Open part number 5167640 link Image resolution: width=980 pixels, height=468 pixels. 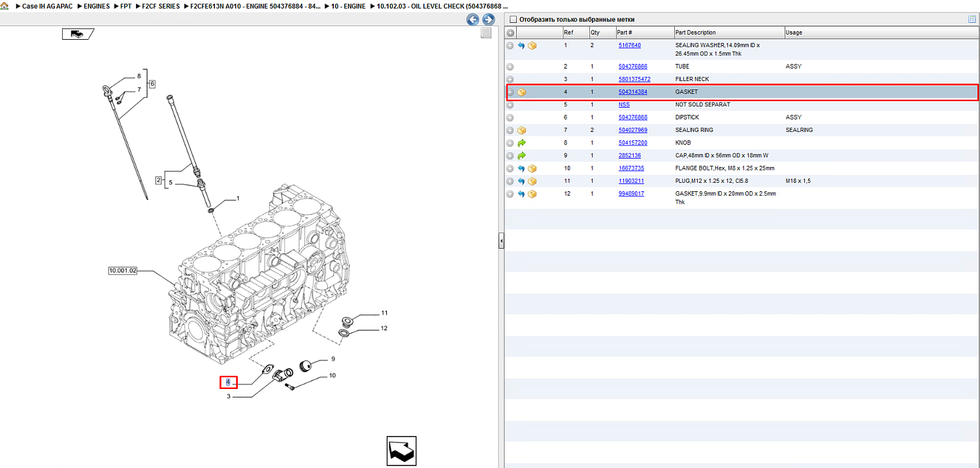click(630, 46)
